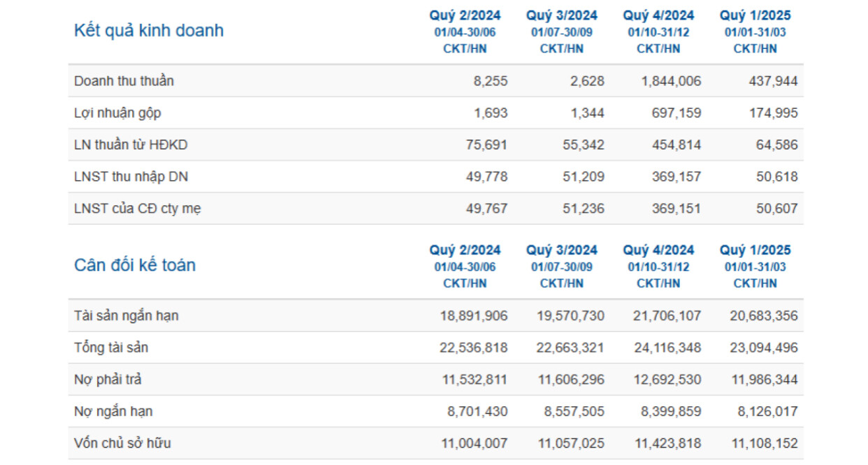Select Quý 4/2024 header in Cân đối kế toán
The width and height of the screenshot is (868, 465).
tap(658, 250)
